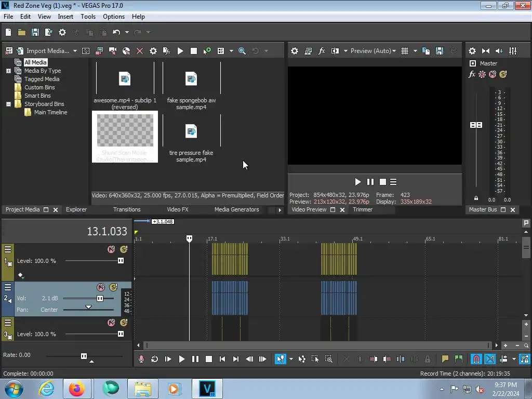Image resolution: width=532 pixels, height=399 pixels.
Task: Go to start of project
Action: pyautogui.click(x=222, y=359)
